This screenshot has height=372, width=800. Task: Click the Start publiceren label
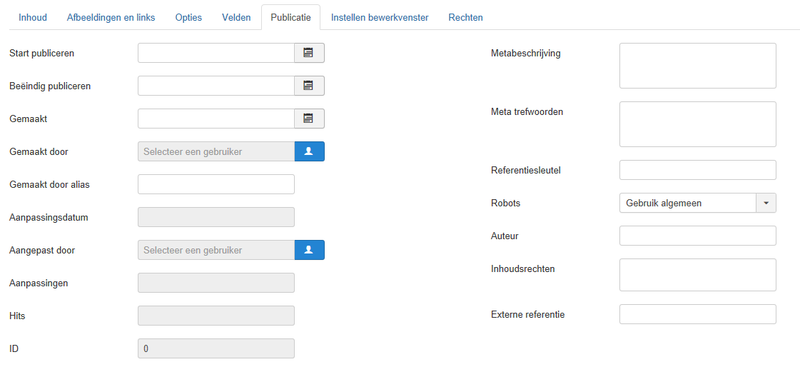pos(42,53)
